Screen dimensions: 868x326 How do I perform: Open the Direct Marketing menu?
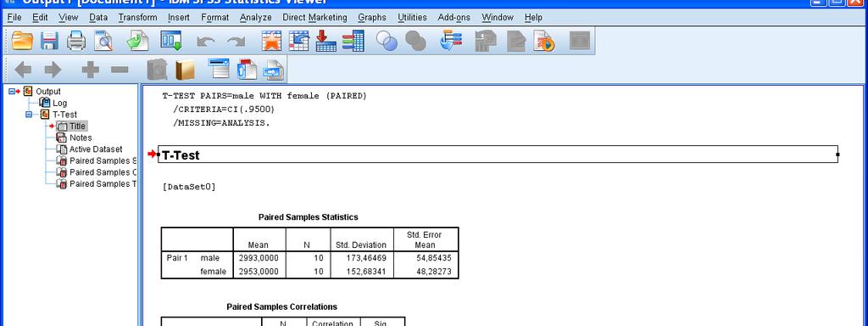314,17
